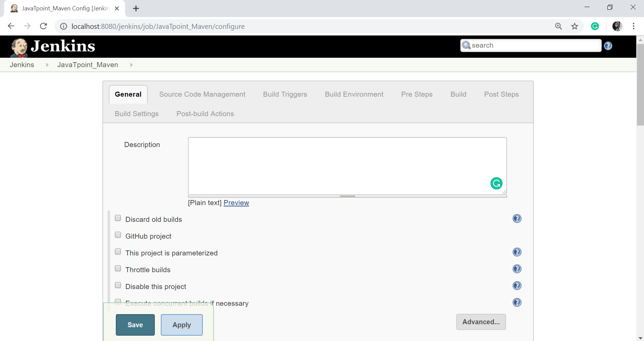Screen dimensions: 644x341
Task: Open help for This project is parameterized
Action: point(517,252)
